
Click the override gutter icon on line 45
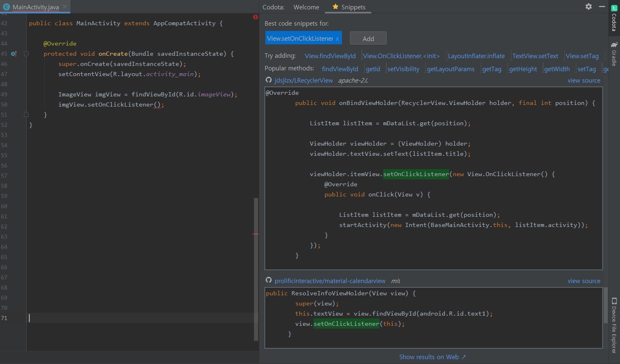(x=14, y=54)
